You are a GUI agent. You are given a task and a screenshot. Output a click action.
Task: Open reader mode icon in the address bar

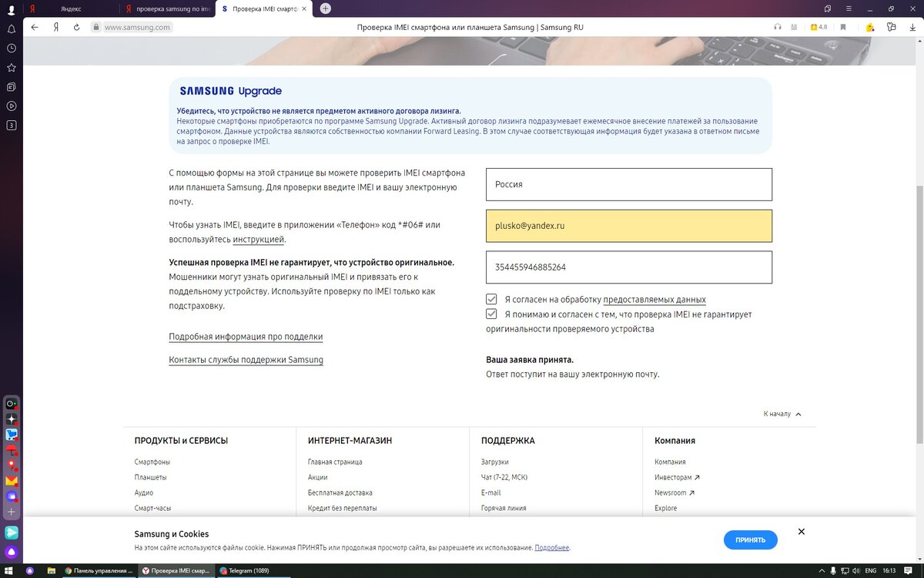[794, 27]
